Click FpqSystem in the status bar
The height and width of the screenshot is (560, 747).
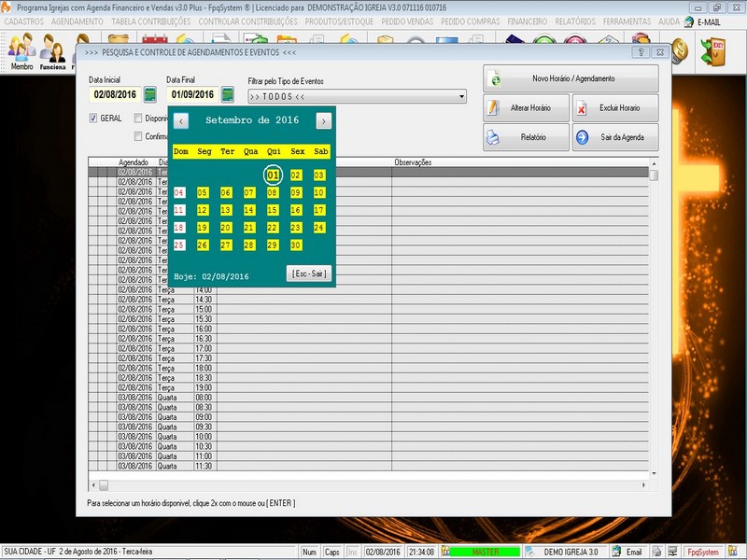(x=703, y=552)
